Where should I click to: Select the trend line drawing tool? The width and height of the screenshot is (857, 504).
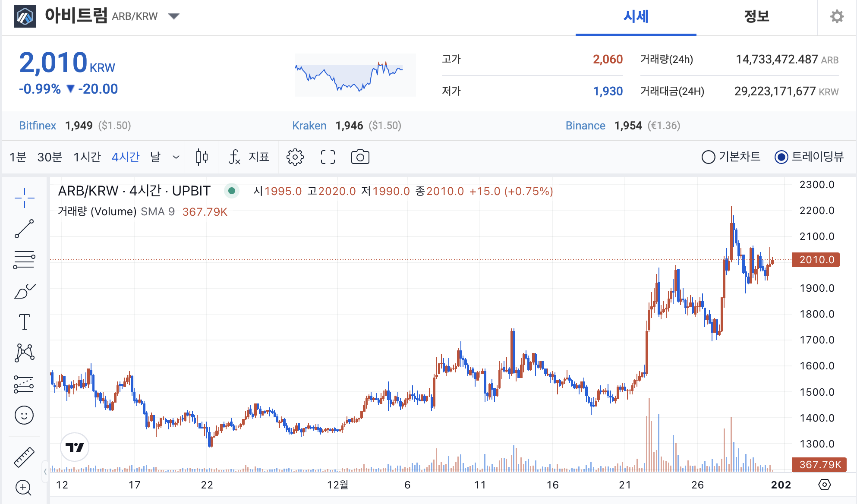tap(24, 229)
